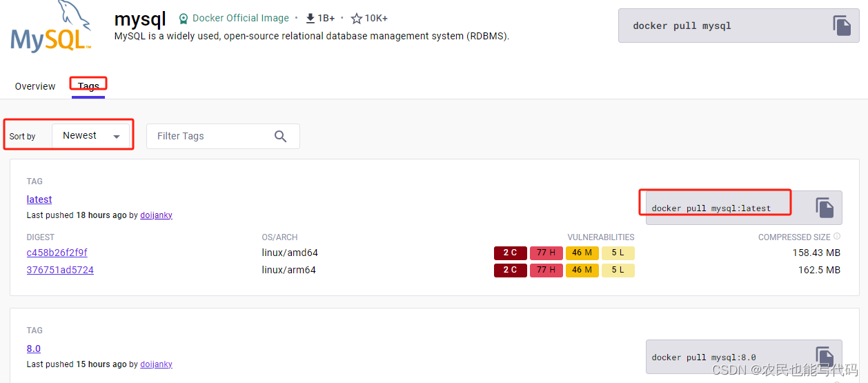Switch to the Tags tab
This screenshot has width=868, height=383.
(x=88, y=86)
